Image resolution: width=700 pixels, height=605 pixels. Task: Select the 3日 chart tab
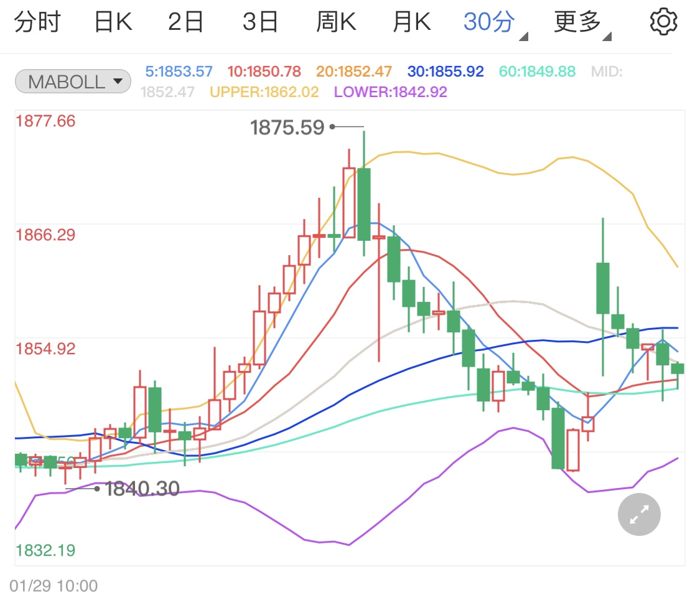coord(260,22)
